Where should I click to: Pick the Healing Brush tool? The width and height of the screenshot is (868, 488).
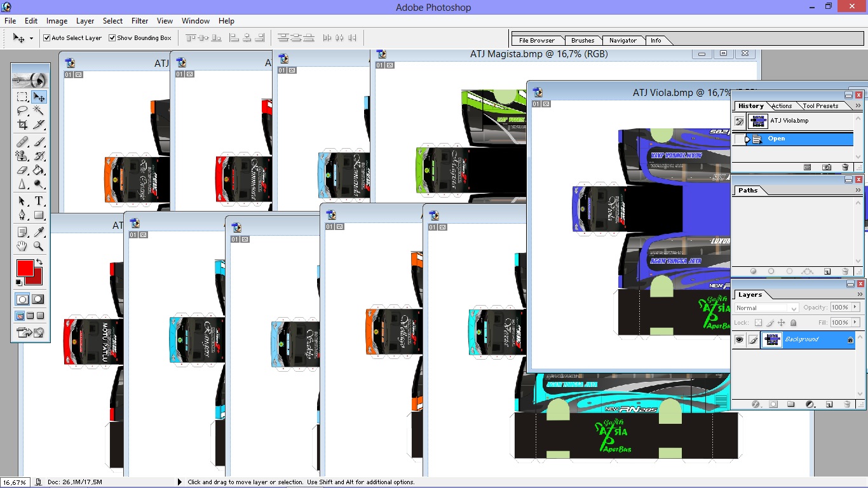point(22,141)
